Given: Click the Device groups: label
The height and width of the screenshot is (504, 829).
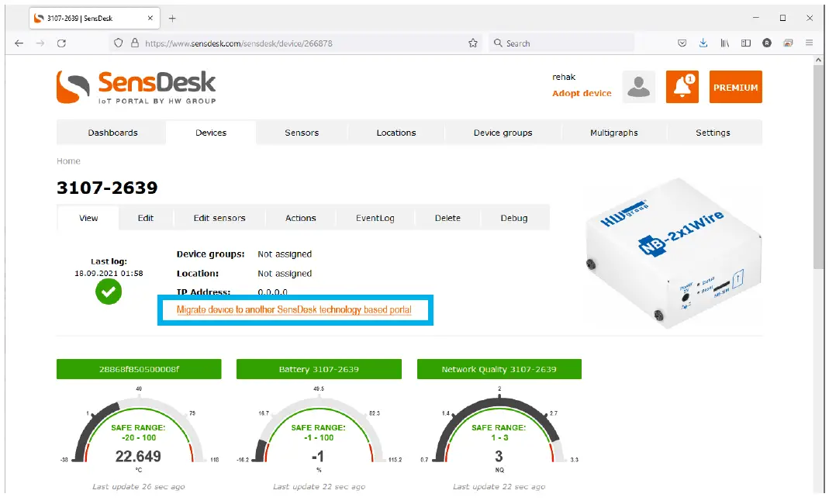Looking at the screenshot, I should [x=210, y=254].
